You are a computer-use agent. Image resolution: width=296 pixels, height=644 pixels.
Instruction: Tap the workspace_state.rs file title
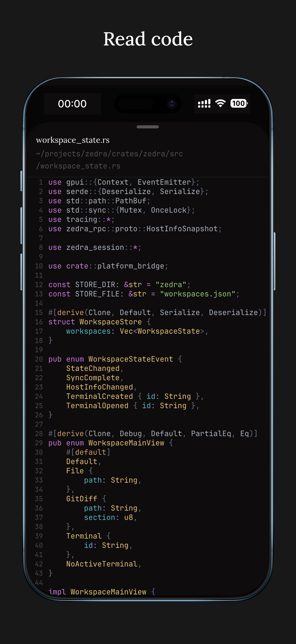pyautogui.click(x=73, y=140)
